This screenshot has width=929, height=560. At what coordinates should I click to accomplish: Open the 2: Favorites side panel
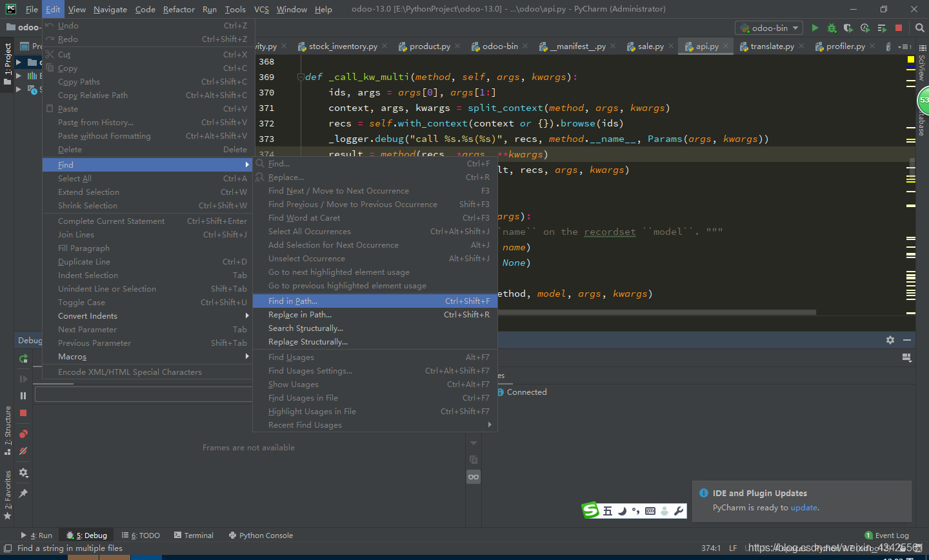(8, 495)
